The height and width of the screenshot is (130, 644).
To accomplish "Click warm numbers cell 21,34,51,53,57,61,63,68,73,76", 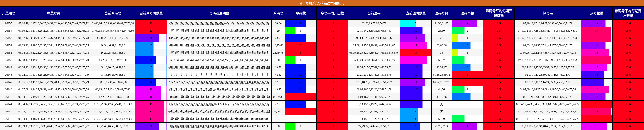I will tap(374, 67).
